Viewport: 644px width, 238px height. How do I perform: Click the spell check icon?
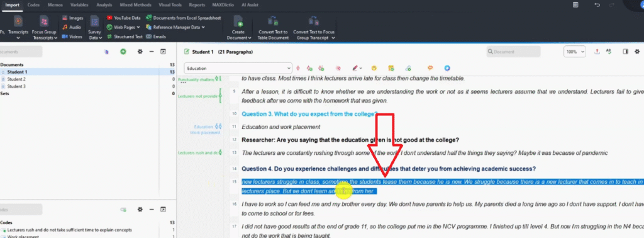click(x=609, y=52)
